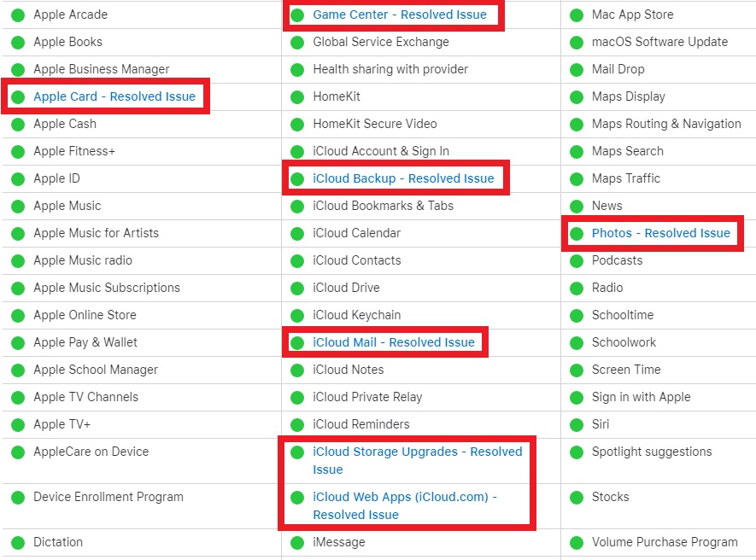Click the green indicator beside Dictation
This screenshot has height=560, width=756.
tap(18, 543)
